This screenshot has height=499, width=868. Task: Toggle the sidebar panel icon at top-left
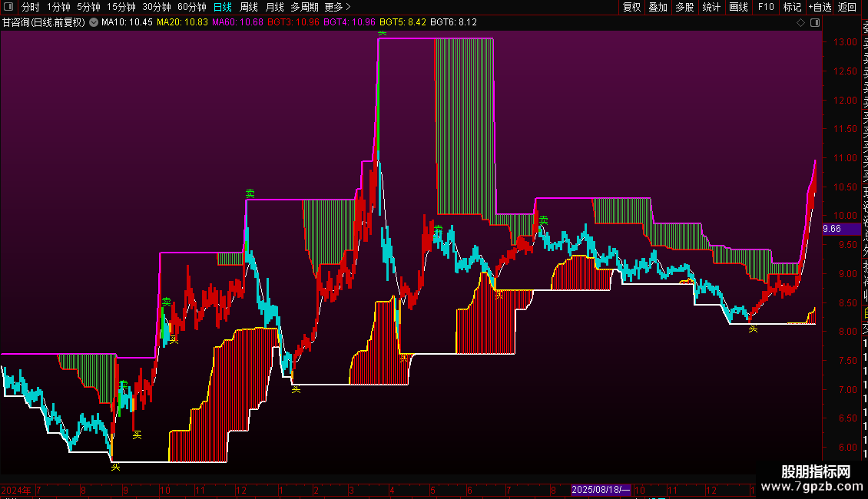8,7
